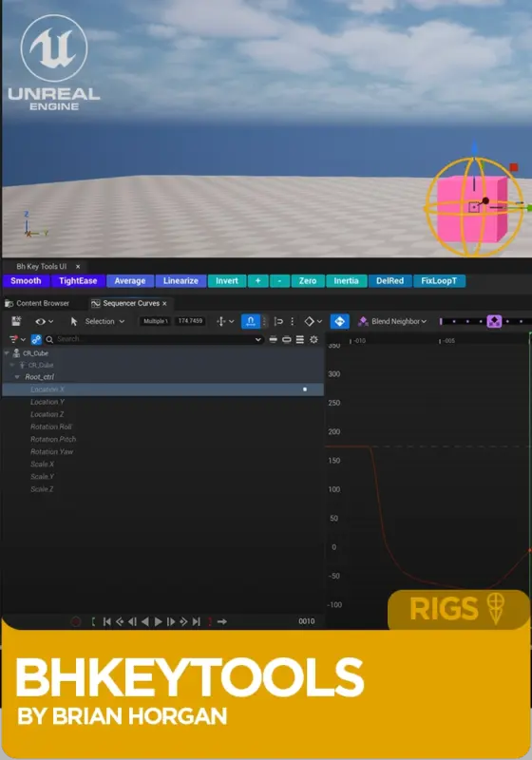Invert the selected curve keys
Screen dimensions: 532x760
click(x=227, y=281)
